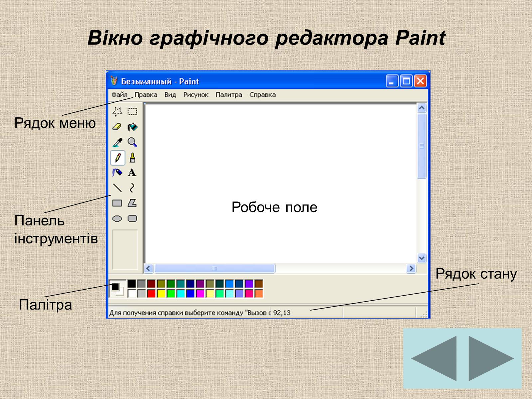The height and width of the screenshot is (399, 532).
Task: Choose the Fill With Color bucket tool
Action: point(132,127)
